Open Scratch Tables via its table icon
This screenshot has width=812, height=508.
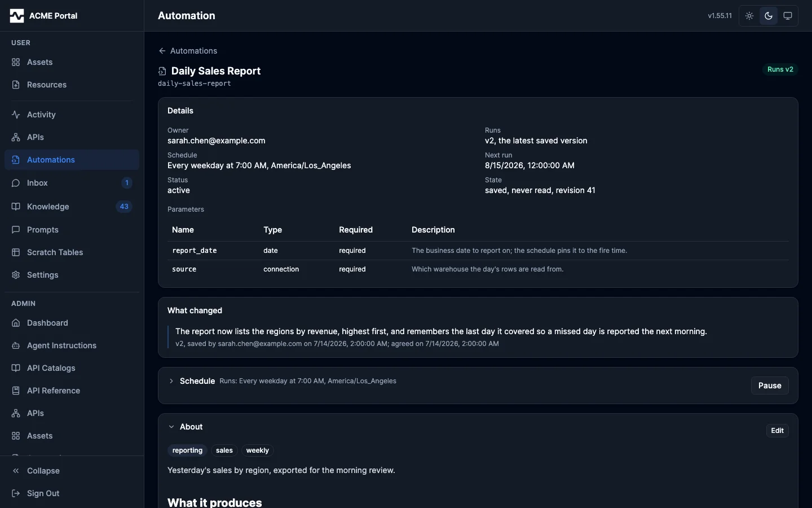click(x=16, y=252)
